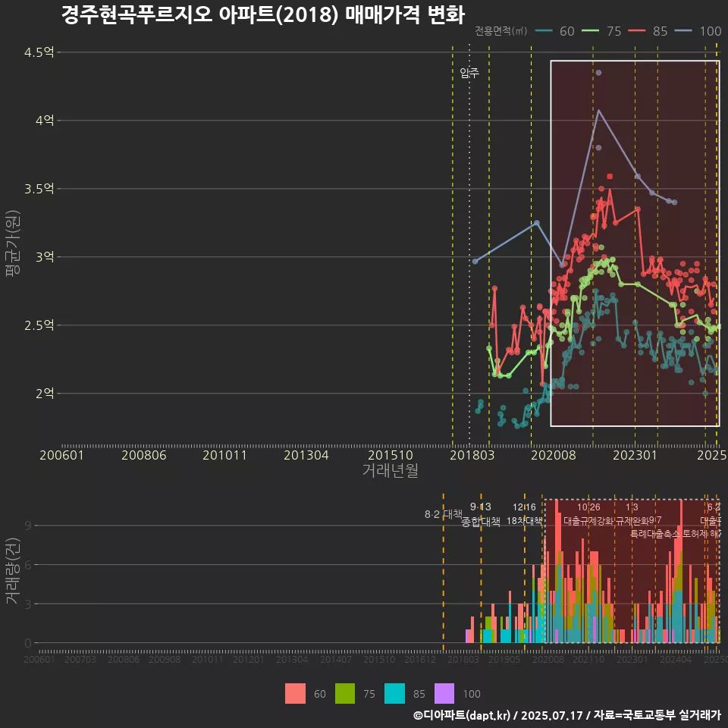Click the highest 100㎡ data point near 4.35억
The height and width of the screenshot is (728, 728).
point(598,73)
